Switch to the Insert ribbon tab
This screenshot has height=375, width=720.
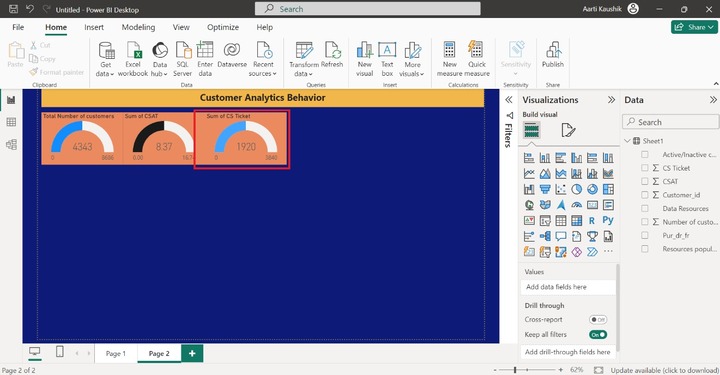tap(94, 27)
